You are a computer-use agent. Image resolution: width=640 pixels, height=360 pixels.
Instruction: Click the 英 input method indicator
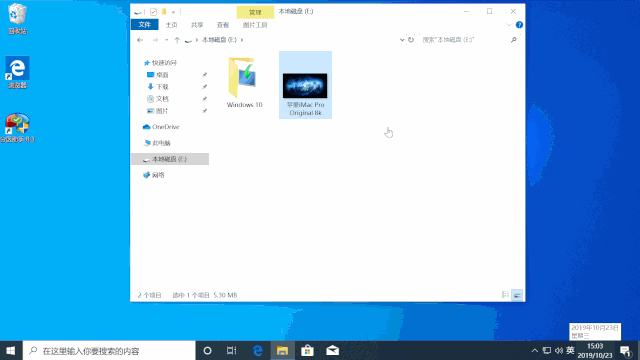[x=570, y=351]
